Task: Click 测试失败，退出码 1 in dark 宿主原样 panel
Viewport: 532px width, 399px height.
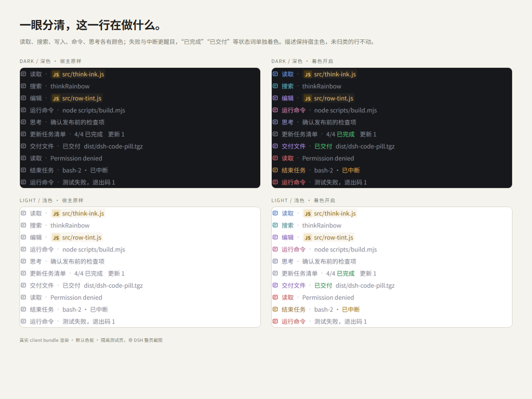Action: coord(89,182)
